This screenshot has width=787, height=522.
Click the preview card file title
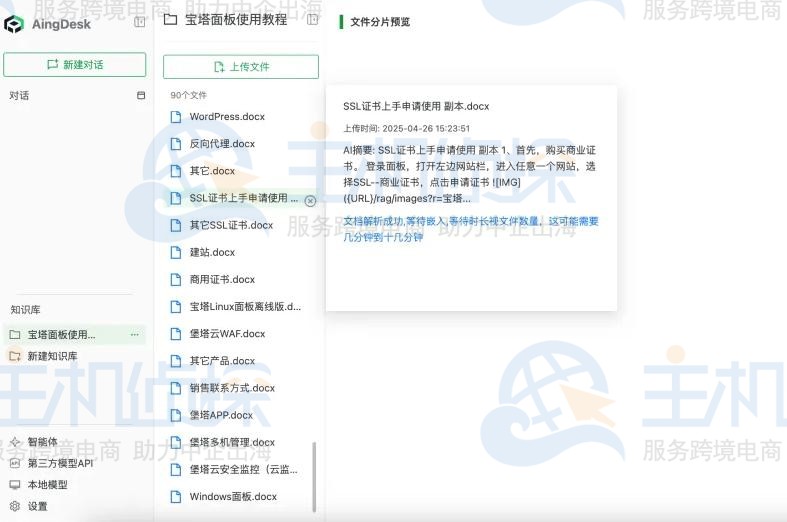point(416,106)
